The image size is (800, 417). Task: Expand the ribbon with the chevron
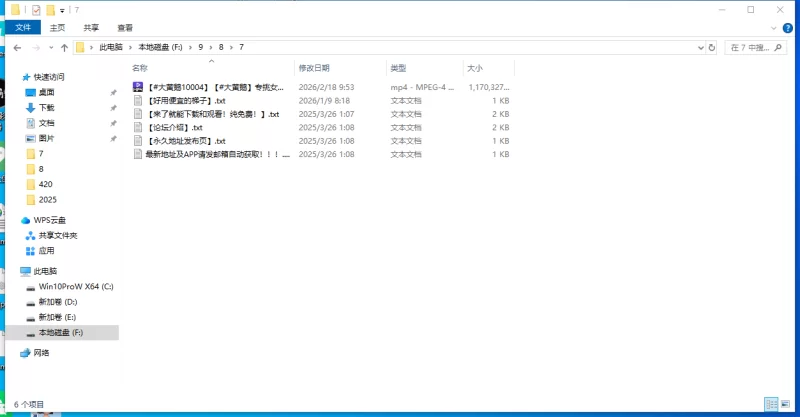point(773,28)
